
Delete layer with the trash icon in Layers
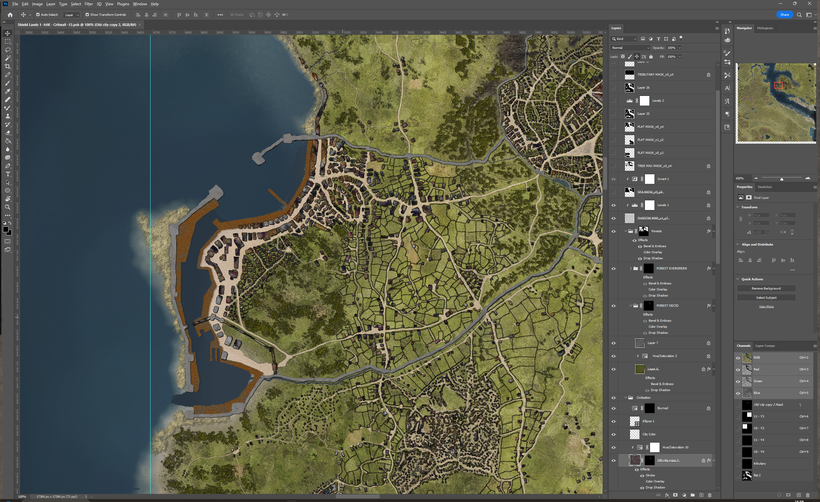[710, 495]
